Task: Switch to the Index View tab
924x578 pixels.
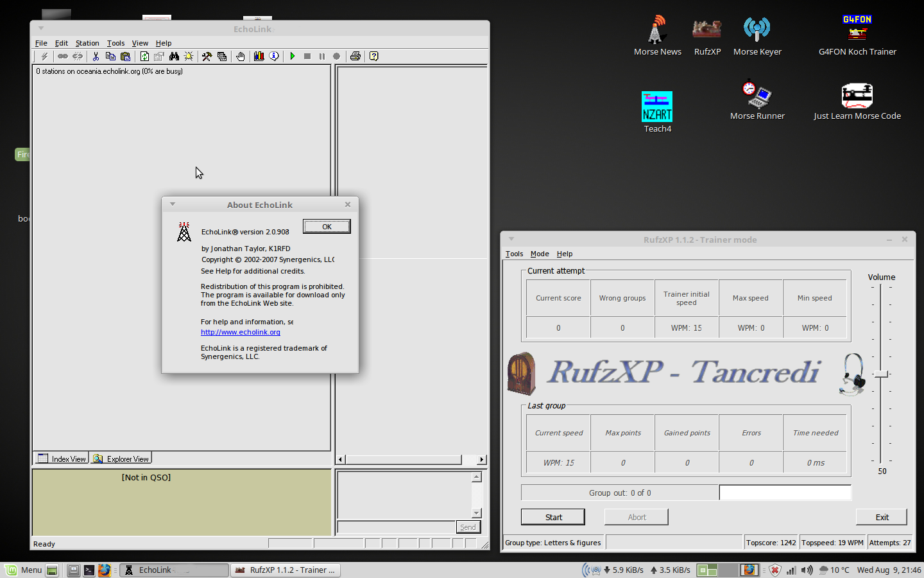Action: (x=62, y=459)
